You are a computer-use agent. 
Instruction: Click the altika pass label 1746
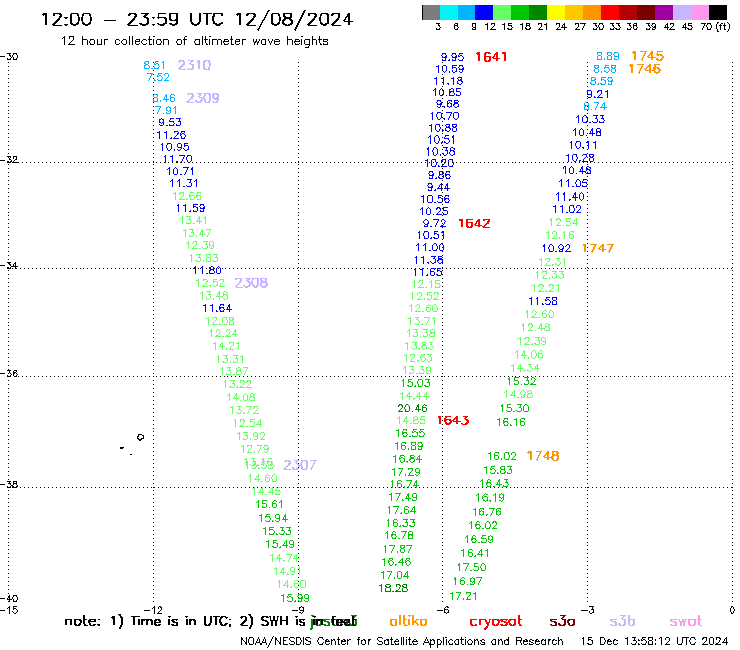[x=645, y=69]
